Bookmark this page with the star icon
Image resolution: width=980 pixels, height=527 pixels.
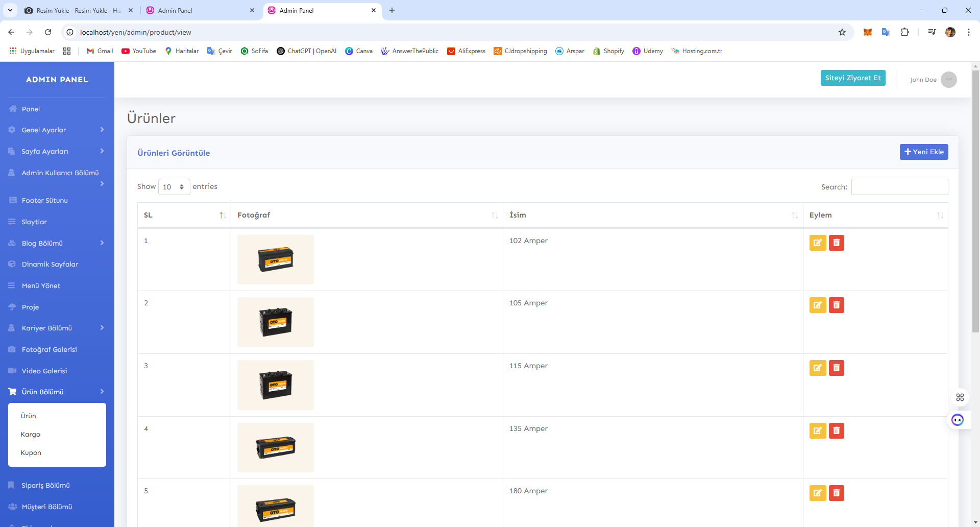coord(842,32)
